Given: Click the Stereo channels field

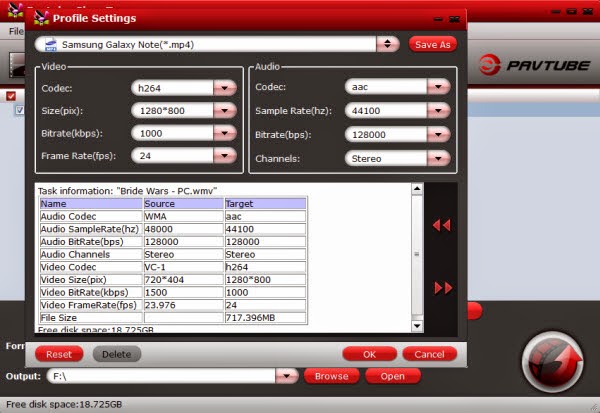Looking at the screenshot, I should tap(386, 158).
